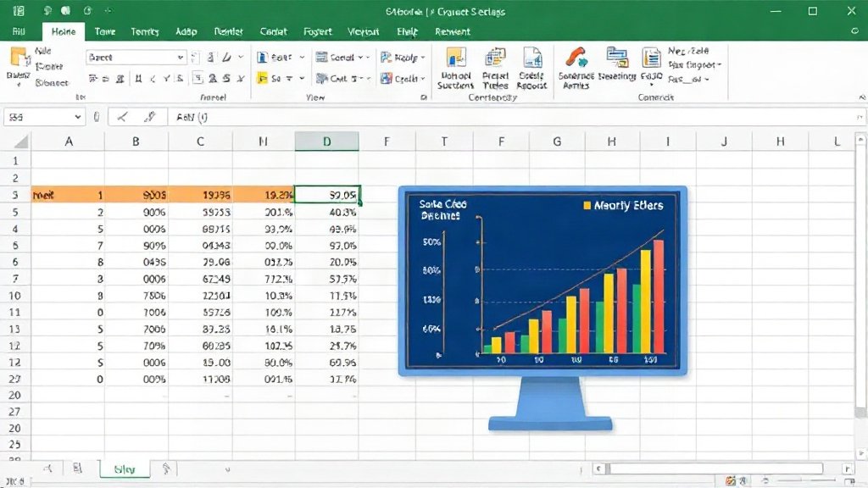Open the Tax Gngoet dropdown

pyautogui.click(x=695, y=64)
